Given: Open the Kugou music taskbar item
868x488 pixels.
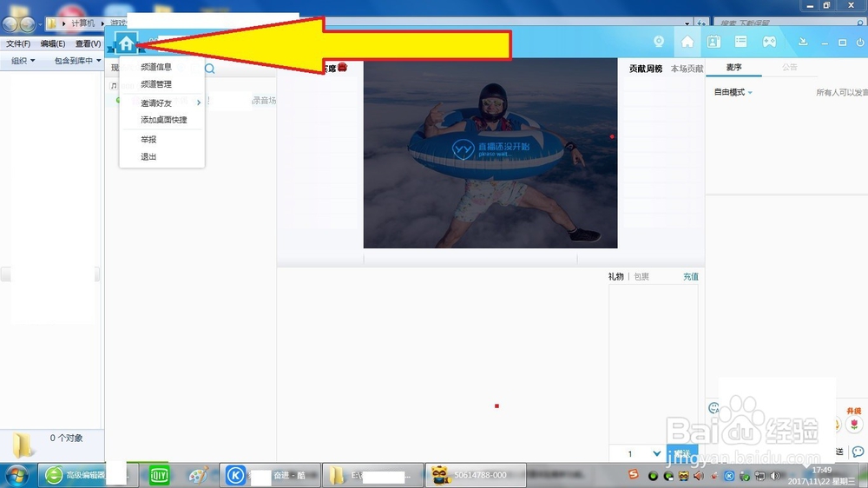Looking at the screenshot, I should pyautogui.click(x=270, y=475).
